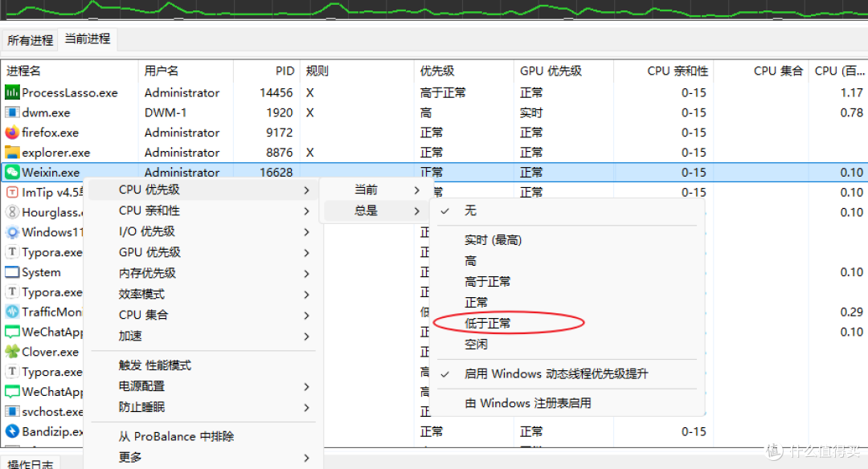Image resolution: width=868 pixels, height=469 pixels.
Task: Expand the CPU 优先级 submenu
Action: [x=203, y=190]
